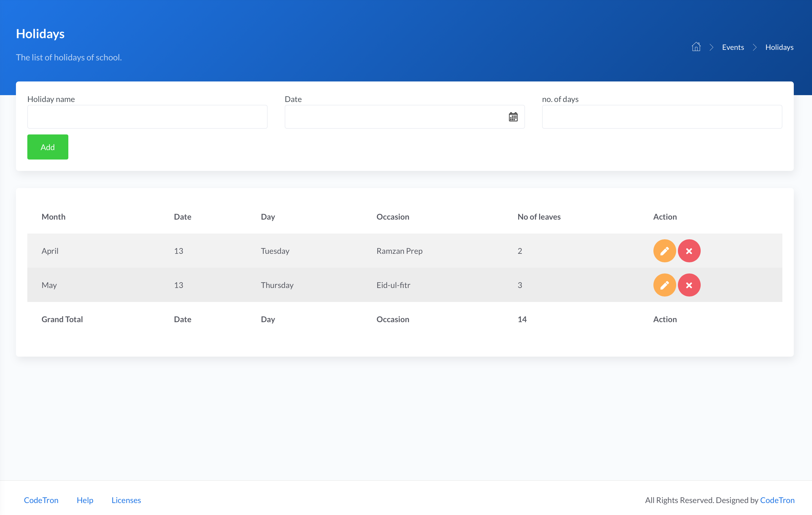Screen dimensions: 812x515
Task: Delete the Eid-ul-fitr holiday row
Action: coord(689,285)
